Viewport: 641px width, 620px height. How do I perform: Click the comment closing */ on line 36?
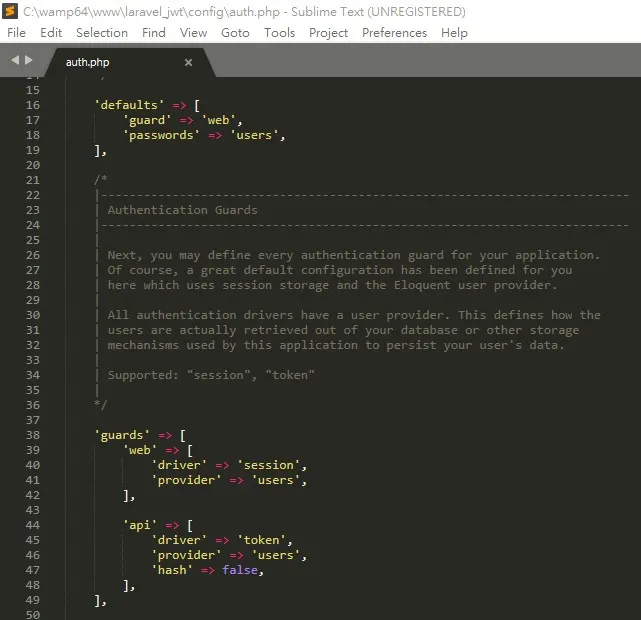(101, 405)
